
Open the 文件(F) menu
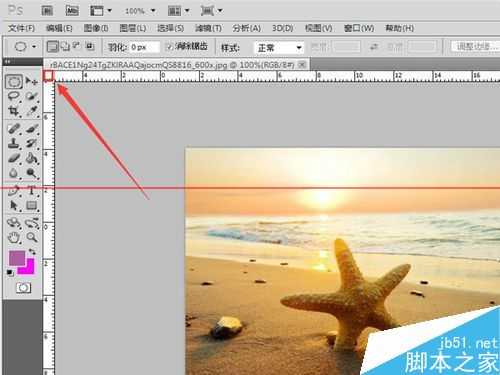point(21,28)
